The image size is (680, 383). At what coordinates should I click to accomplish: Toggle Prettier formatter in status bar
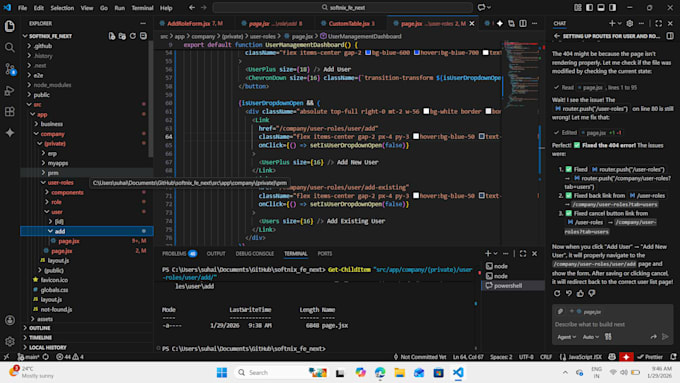tap(650, 357)
